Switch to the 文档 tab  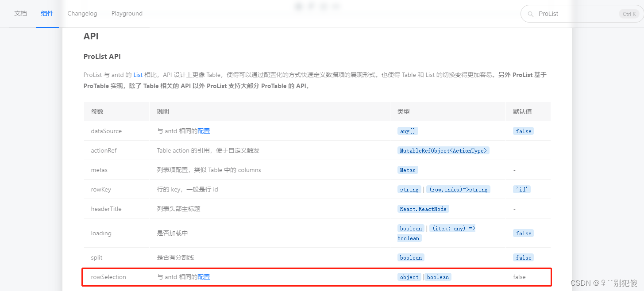20,13
